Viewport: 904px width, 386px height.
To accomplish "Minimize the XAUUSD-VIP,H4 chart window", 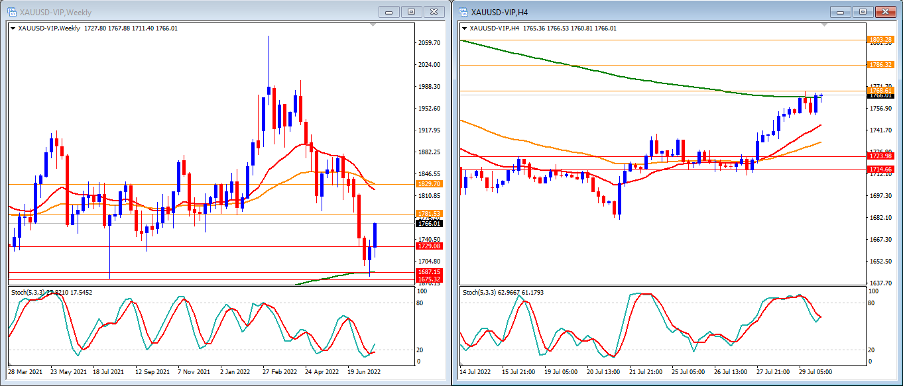I will [x=842, y=12].
